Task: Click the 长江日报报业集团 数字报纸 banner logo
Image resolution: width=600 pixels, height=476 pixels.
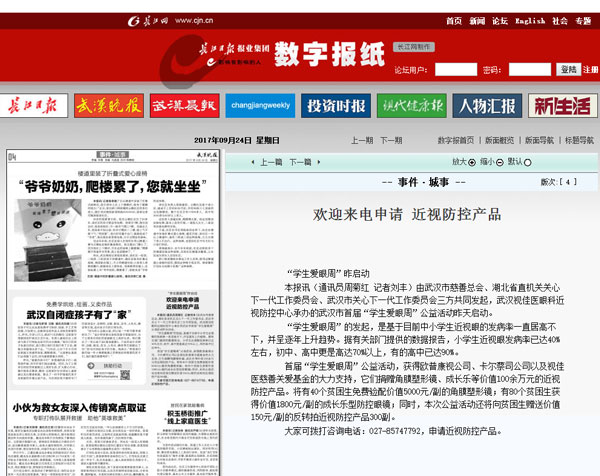Action: pos(291,55)
